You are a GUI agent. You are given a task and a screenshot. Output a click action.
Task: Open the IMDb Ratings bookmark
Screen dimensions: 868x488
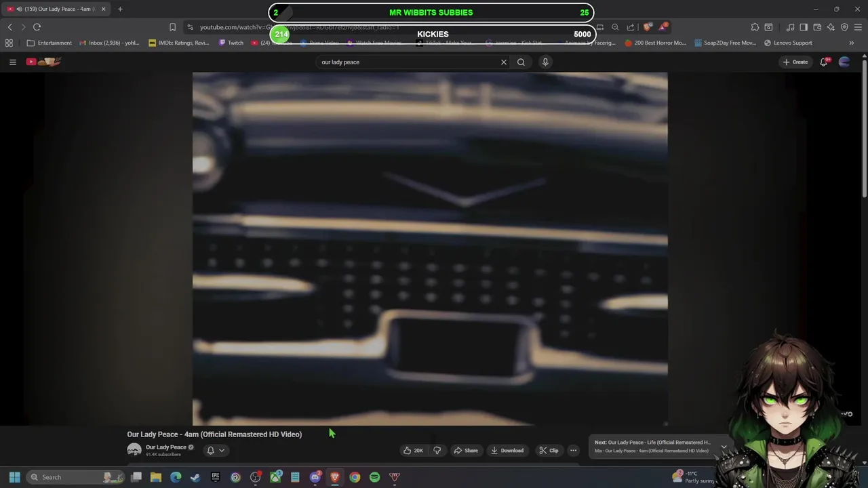point(179,43)
